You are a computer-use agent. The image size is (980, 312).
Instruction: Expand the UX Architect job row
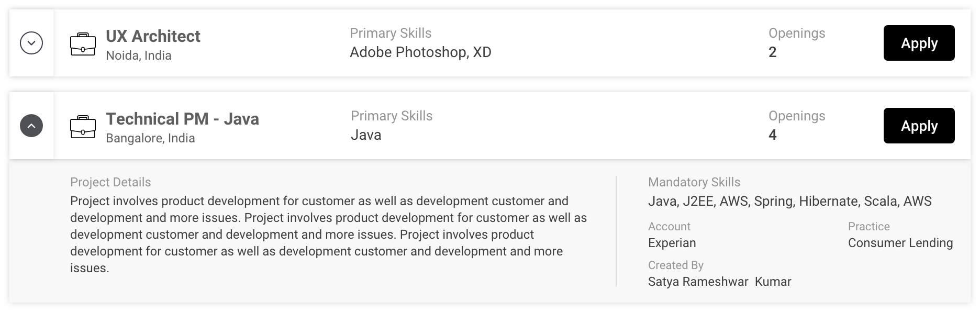tap(31, 43)
